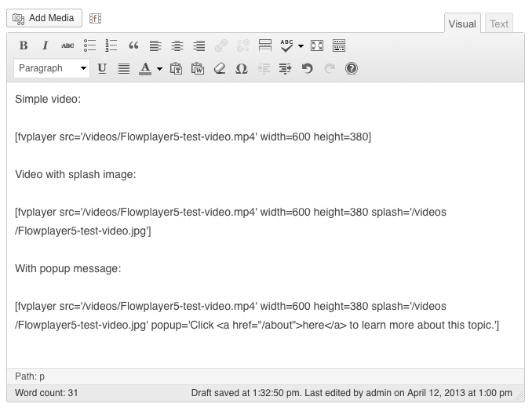Insert a custom character with Omega
532x411 pixels.
[x=241, y=68]
